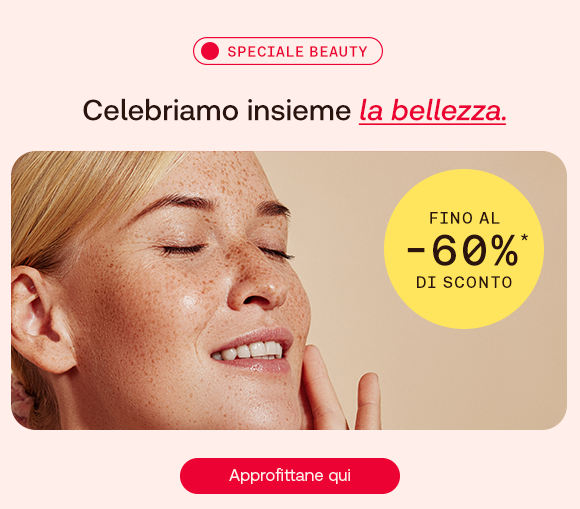Click the yellow discount circle badge
This screenshot has height=509, width=580.
pyautogui.click(x=463, y=249)
